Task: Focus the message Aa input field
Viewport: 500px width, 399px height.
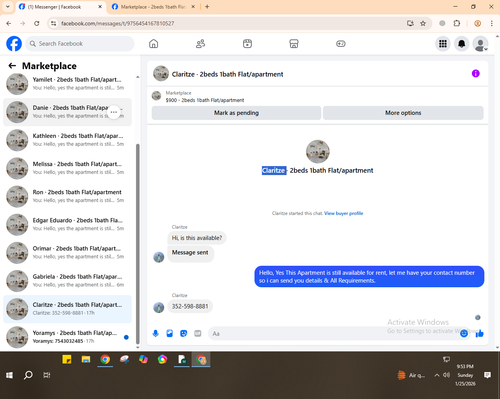Action: [x=333, y=333]
